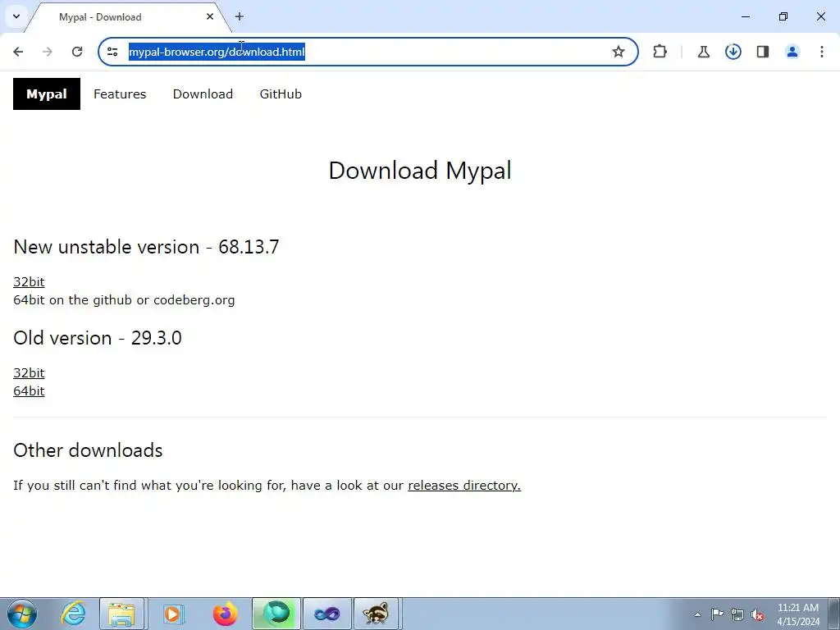This screenshot has width=840, height=630.
Task: Toggle the browser side panel
Action: pos(762,52)
